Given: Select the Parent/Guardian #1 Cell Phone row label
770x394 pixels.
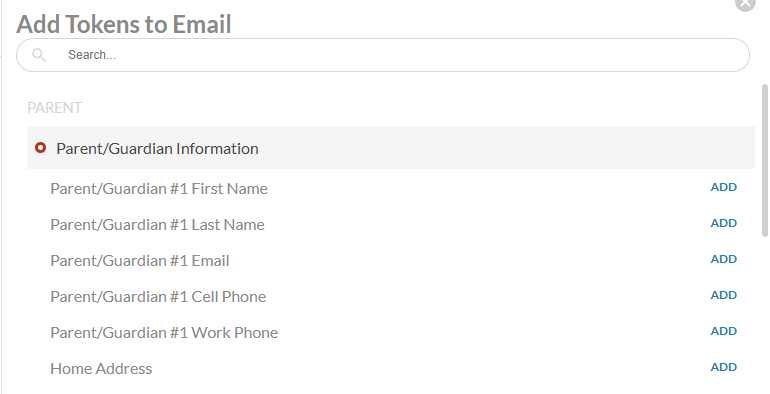Looking at the screenshot, I should 158,296.
